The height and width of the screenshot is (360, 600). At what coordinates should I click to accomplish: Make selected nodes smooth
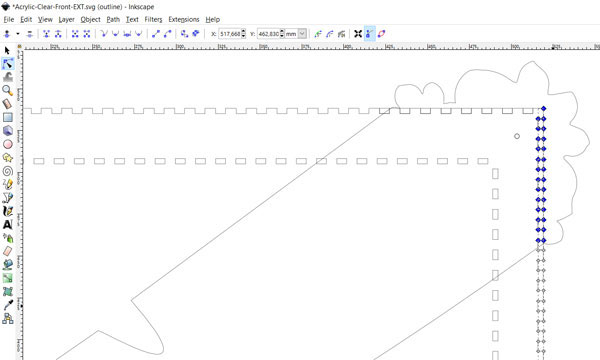(115, 34)
